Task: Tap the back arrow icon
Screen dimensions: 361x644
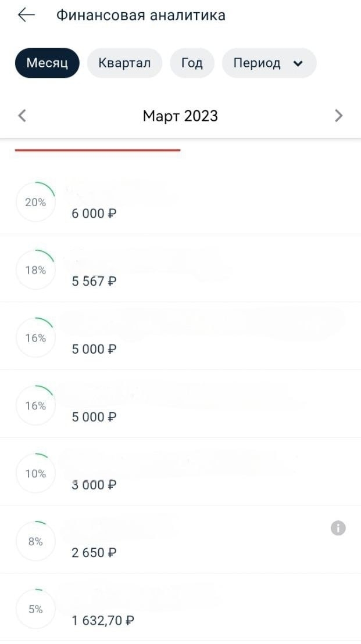Action: (27, 15)
